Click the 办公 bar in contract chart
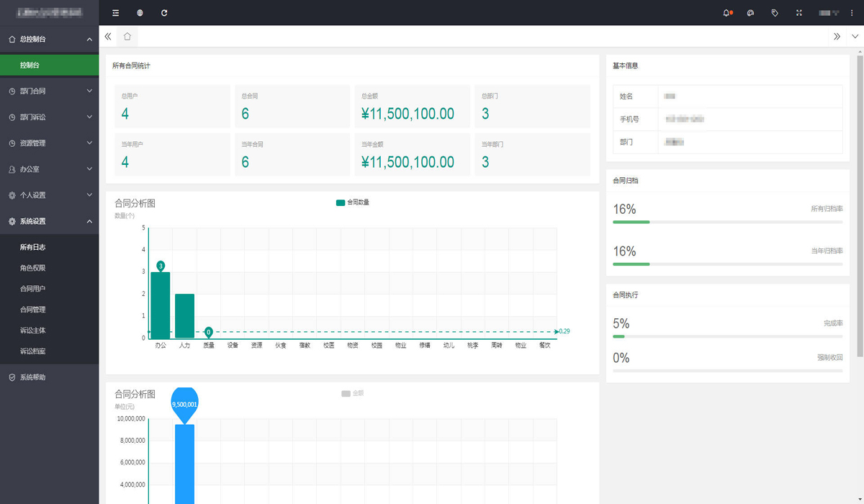Image resolution: width=864 pixels, height=504 pixels. 160,305
